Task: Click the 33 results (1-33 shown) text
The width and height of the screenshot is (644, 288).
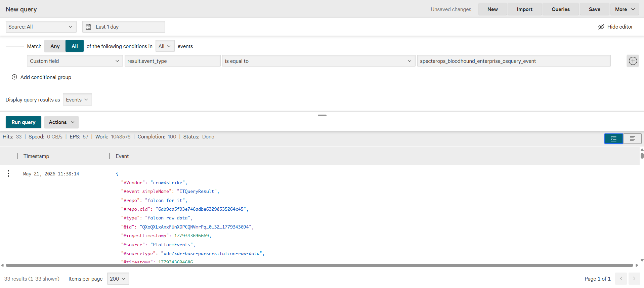Action: click(32, 279)
